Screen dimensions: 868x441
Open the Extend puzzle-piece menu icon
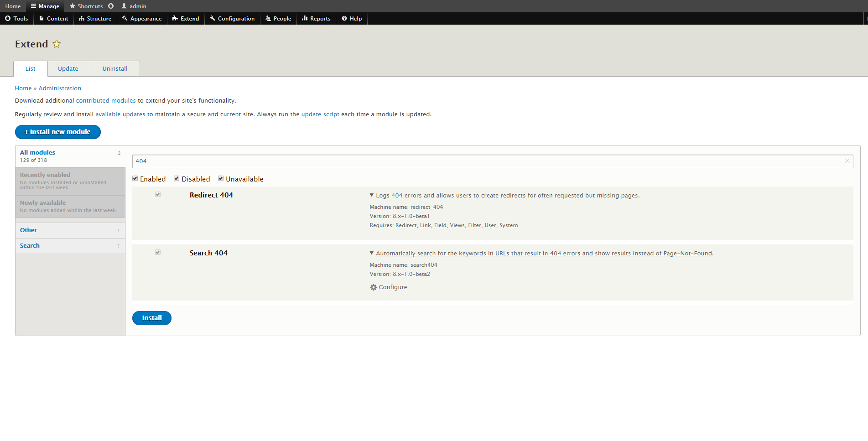coord(175,18)
